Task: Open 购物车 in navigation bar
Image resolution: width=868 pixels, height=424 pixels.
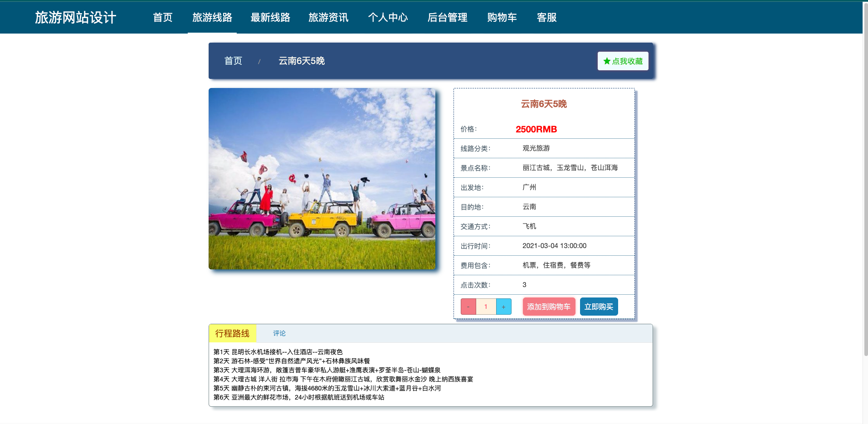Action: [x=502, y=17]
